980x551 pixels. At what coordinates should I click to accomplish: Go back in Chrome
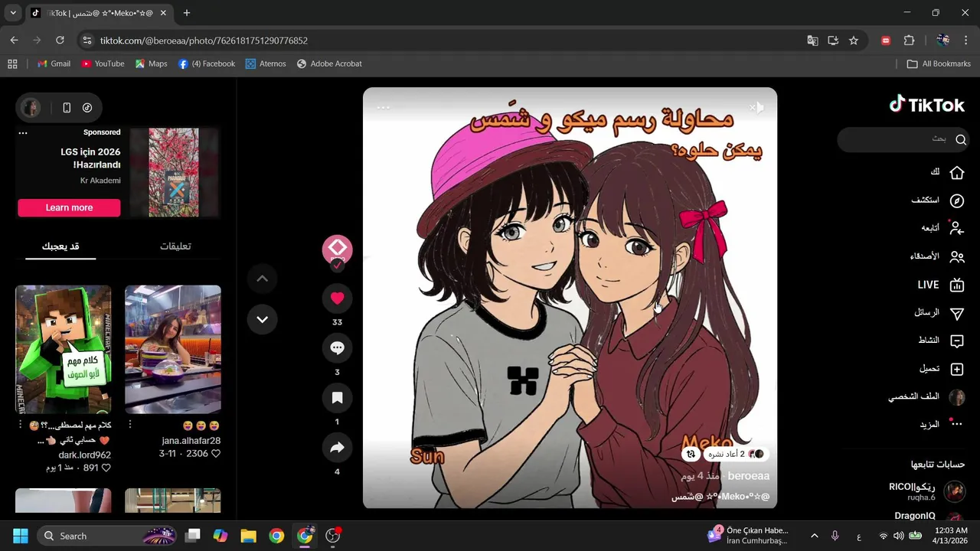(x=14, y=41)
